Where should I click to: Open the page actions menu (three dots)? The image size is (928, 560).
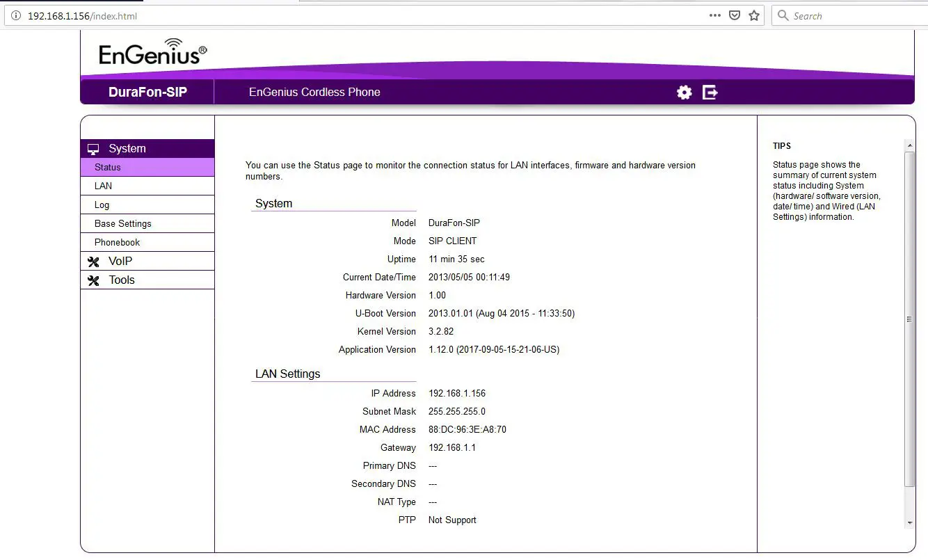tap(714, 15)
